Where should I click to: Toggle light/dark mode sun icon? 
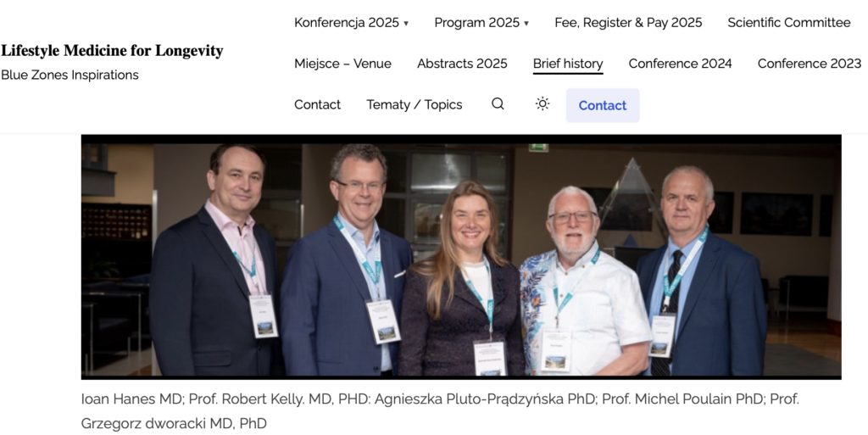click(x=542, y=104)
